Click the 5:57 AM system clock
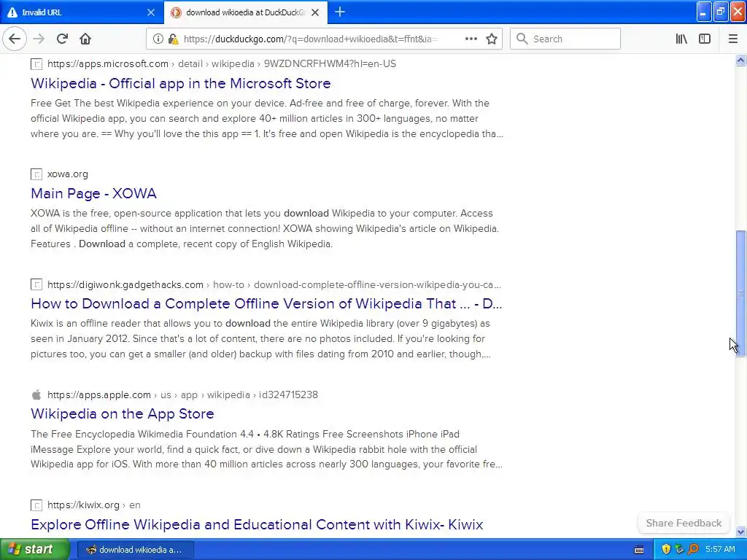 click(x=720, y=550)
